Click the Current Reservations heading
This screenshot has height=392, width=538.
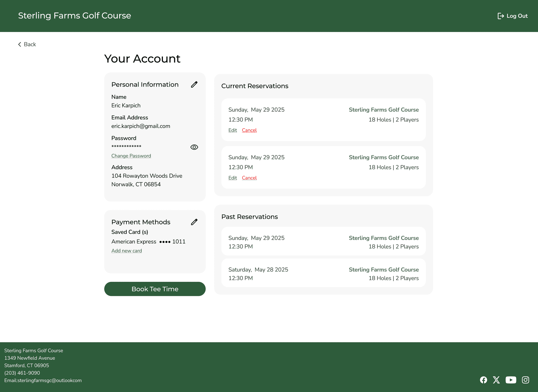pyautogui.click(x=255, y=86)
